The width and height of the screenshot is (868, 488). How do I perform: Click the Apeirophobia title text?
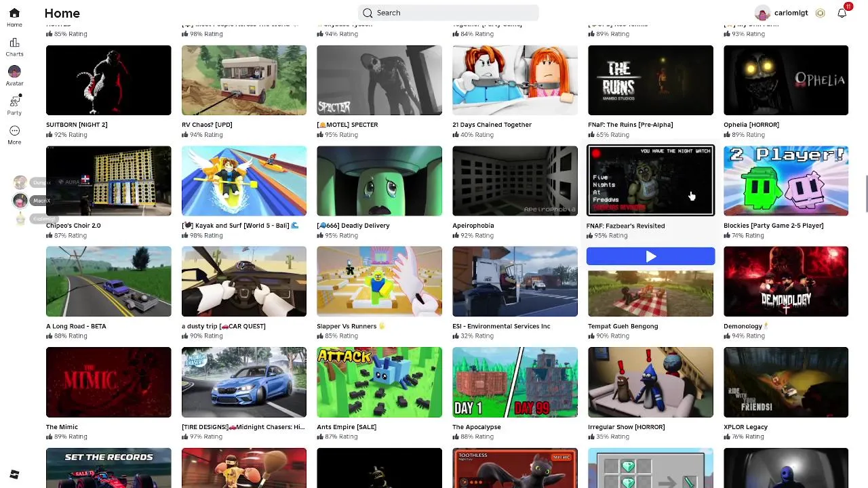coord(473,226)
